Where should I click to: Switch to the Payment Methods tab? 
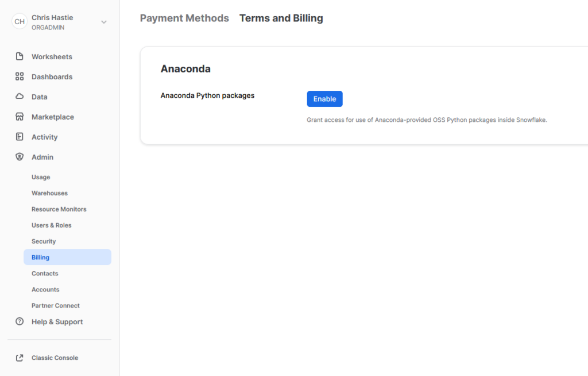(184, 18)
